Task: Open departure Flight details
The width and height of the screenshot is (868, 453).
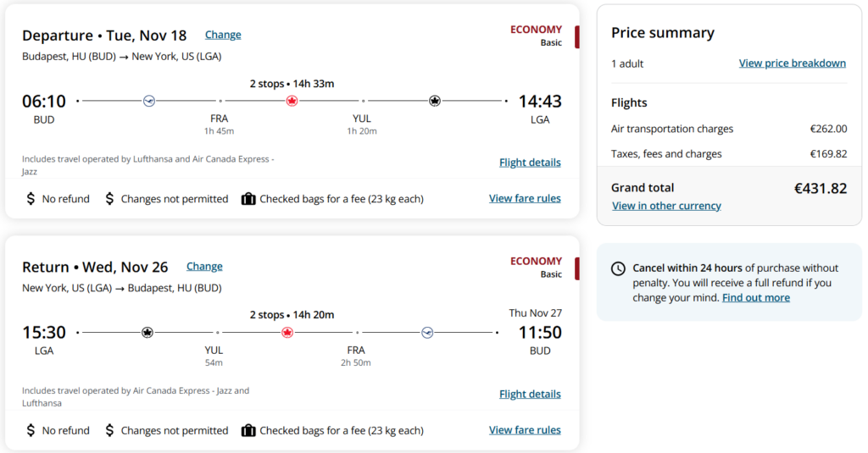Action: (530, 163)
